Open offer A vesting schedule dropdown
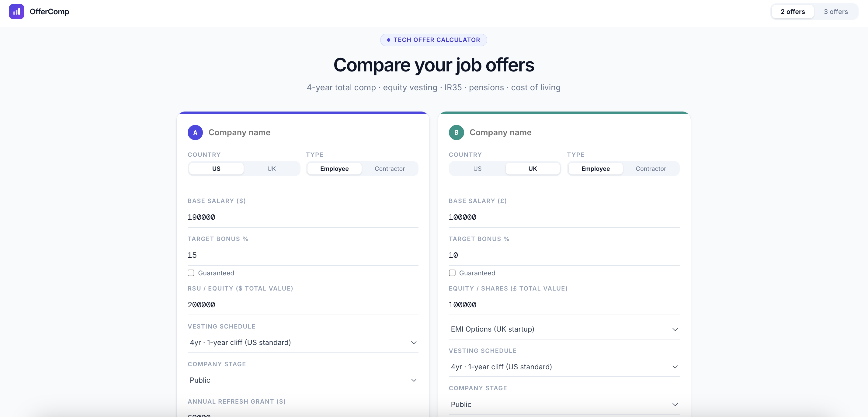 pyautogui.click(x=303, y=343)
